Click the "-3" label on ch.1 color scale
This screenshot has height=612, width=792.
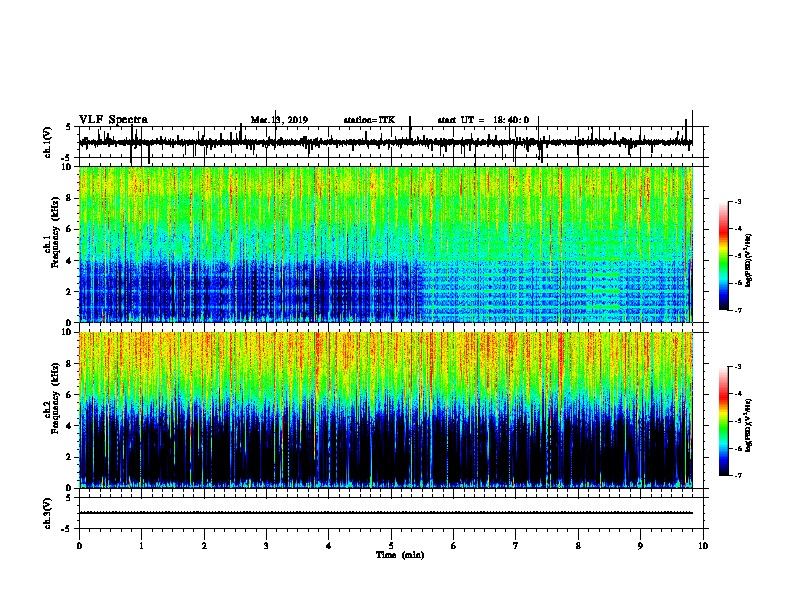(x=738, y=201)
